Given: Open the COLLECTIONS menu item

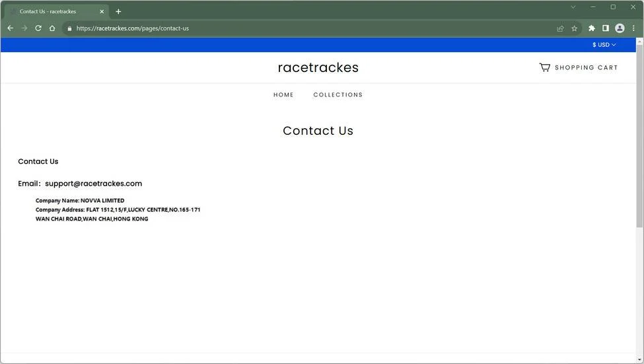Looking at the screenshot, I should 338,95.
